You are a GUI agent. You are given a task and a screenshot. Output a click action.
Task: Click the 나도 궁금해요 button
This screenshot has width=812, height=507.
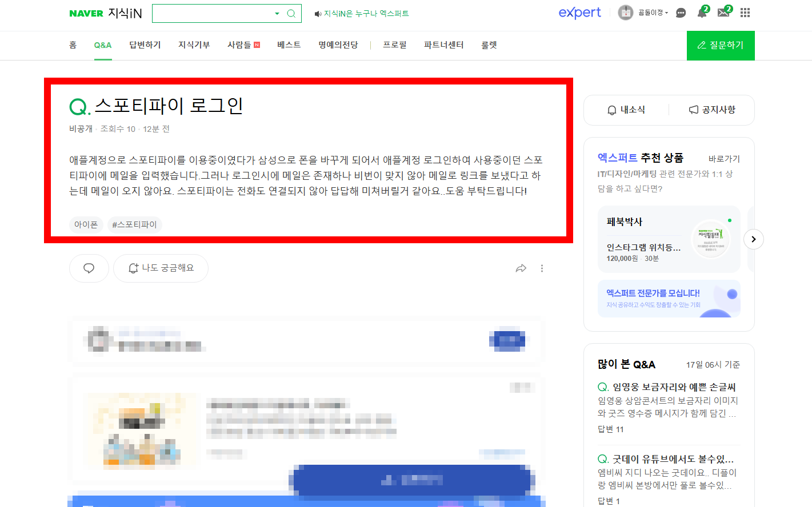click(161, 268)
